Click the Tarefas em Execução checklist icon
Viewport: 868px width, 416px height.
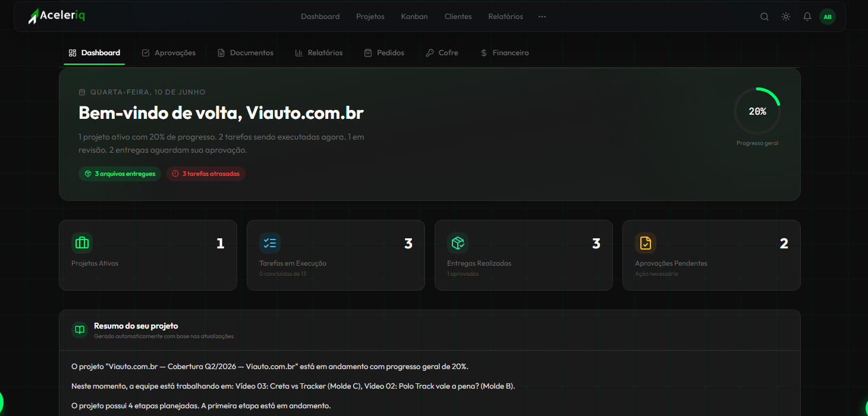pyautogui.click(x=270, y=243)
